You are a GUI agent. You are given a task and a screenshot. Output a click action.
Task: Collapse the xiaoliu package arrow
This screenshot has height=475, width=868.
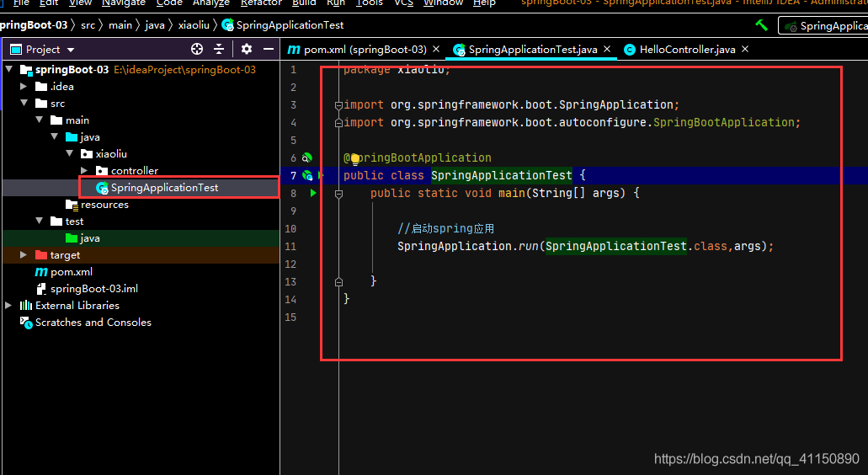[69, 153]
